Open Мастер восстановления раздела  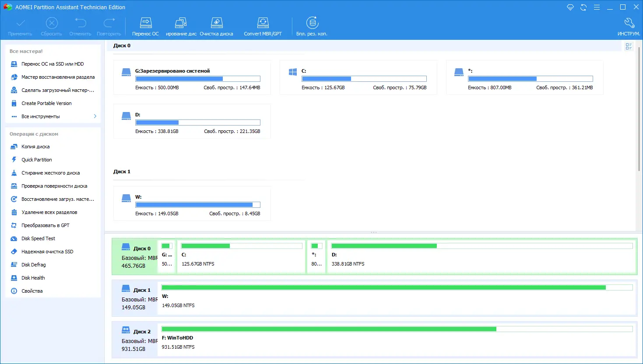(x=53, y=77)
